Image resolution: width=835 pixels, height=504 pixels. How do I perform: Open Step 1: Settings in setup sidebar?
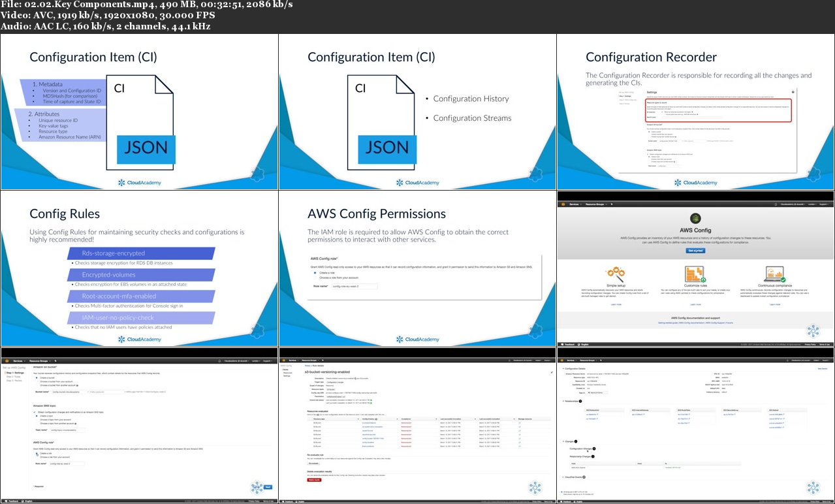point(15,373)
